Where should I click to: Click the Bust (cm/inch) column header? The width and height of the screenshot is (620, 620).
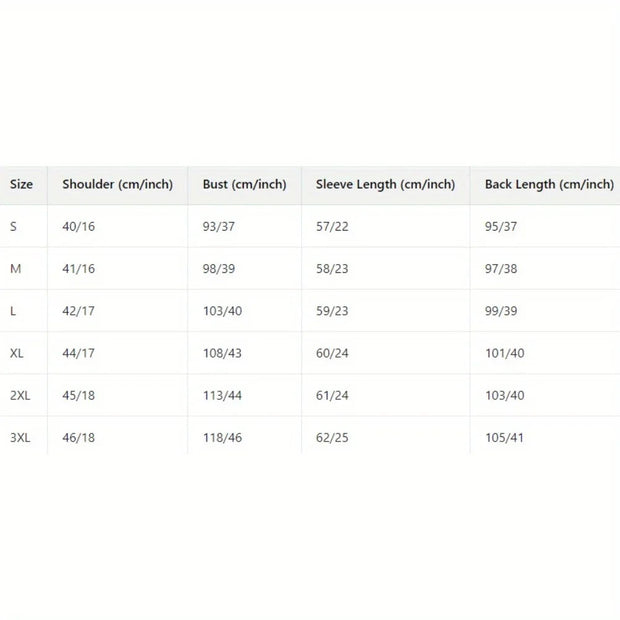[244, 184]
